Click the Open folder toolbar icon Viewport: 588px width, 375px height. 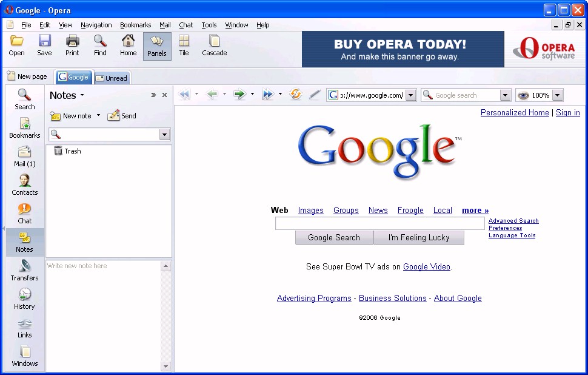click(16, 46)
